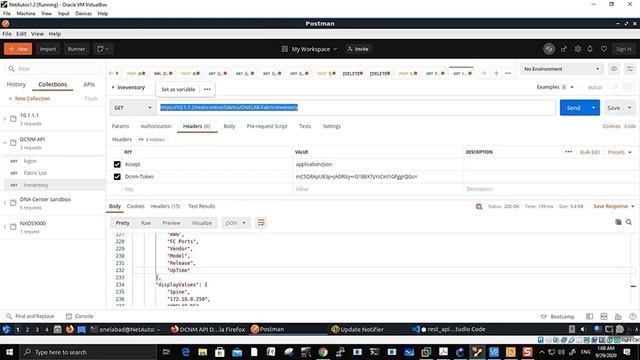The image size is (640, 360).
Task: Open the Presets dropdown
Action: pos(620,152)
